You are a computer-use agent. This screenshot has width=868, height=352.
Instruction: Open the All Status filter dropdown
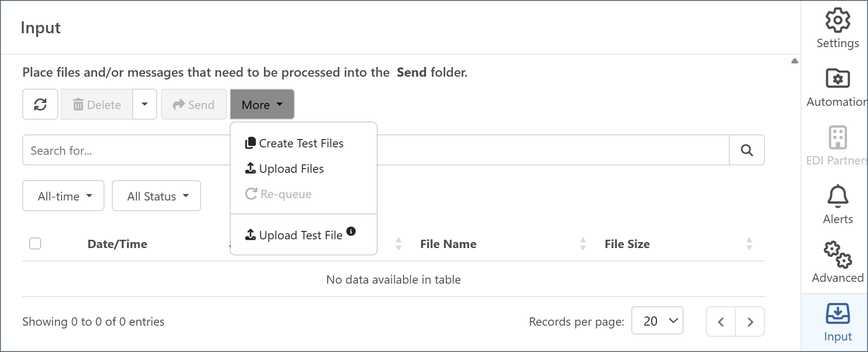click(156, 196)
